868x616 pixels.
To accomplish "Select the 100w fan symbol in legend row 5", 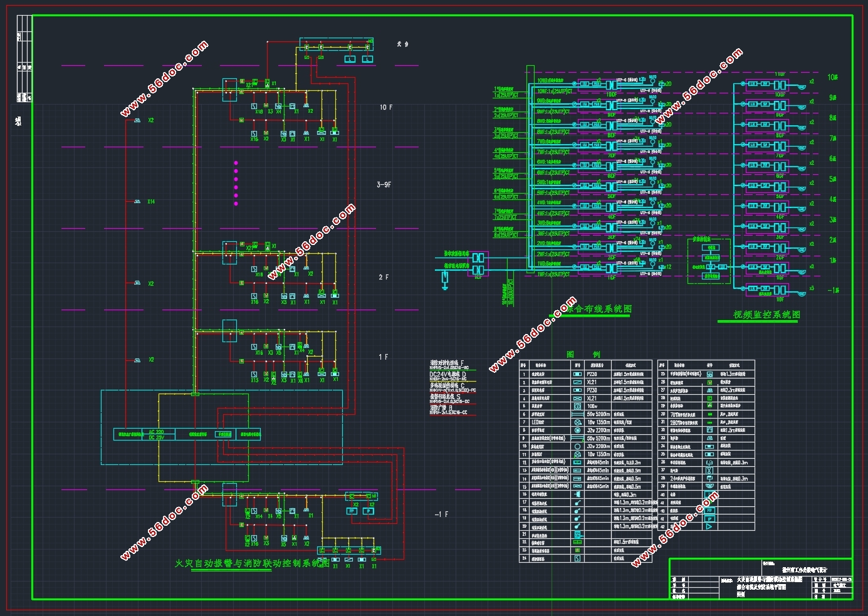I will 577,406.
